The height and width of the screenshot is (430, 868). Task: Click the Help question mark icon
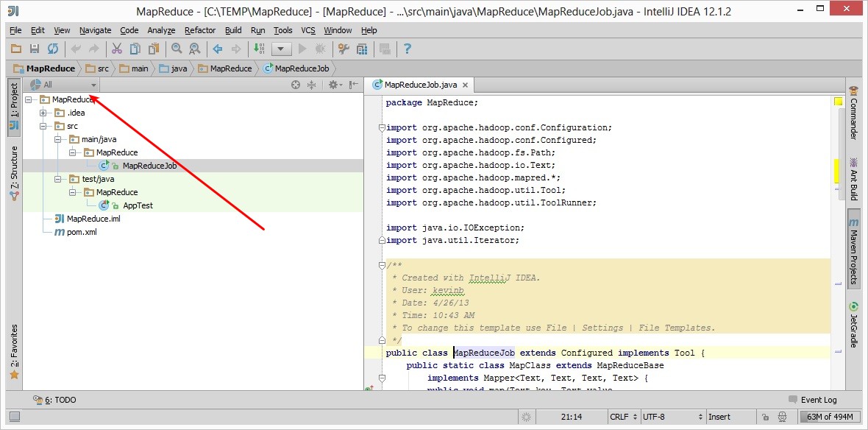[408, 49]
